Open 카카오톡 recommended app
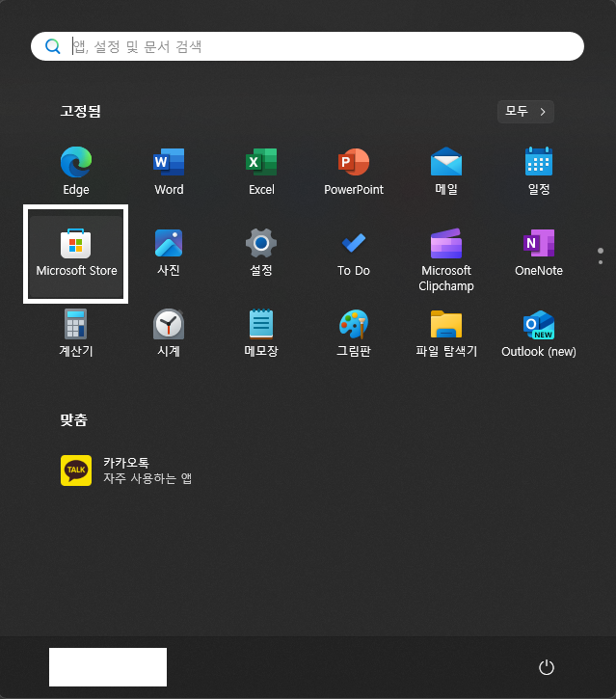The height and width of the screenshot is (699, 616). 126,470
